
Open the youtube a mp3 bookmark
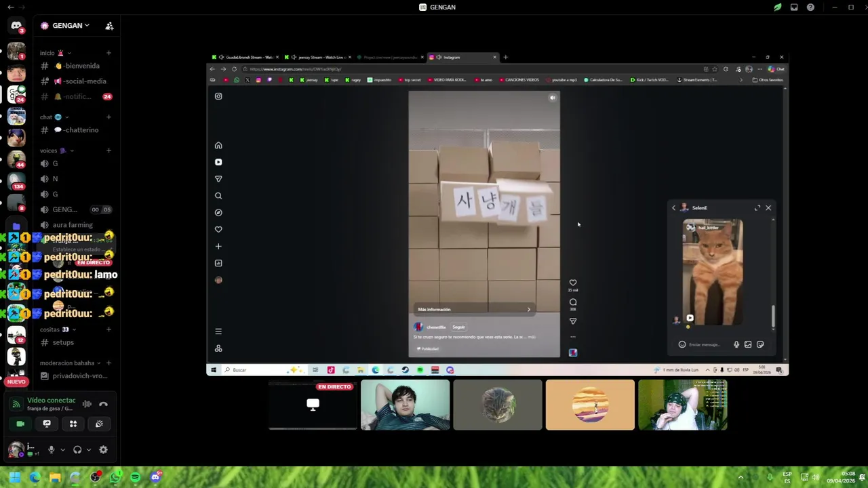click(x=561, y=80)
